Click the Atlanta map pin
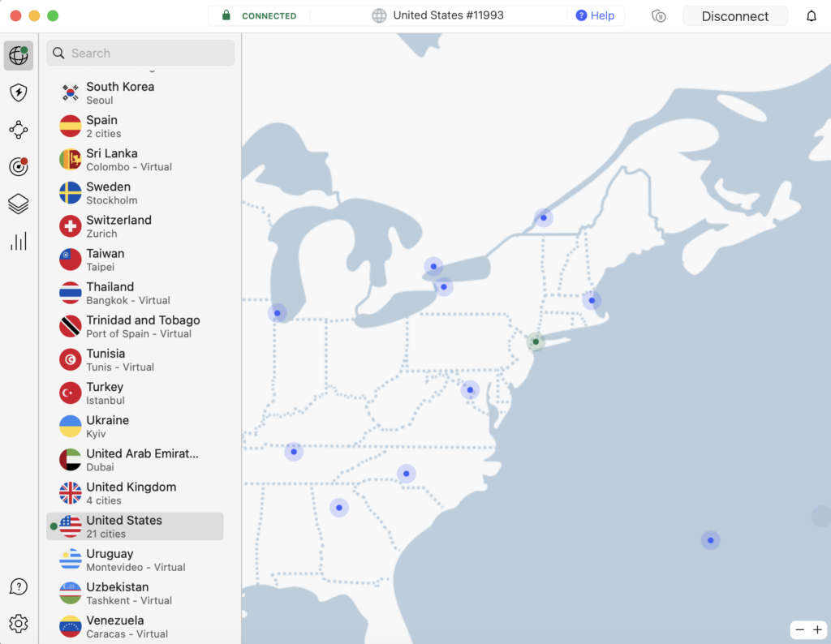The height and width of the screenshot is (644, 831). [339, 508]
